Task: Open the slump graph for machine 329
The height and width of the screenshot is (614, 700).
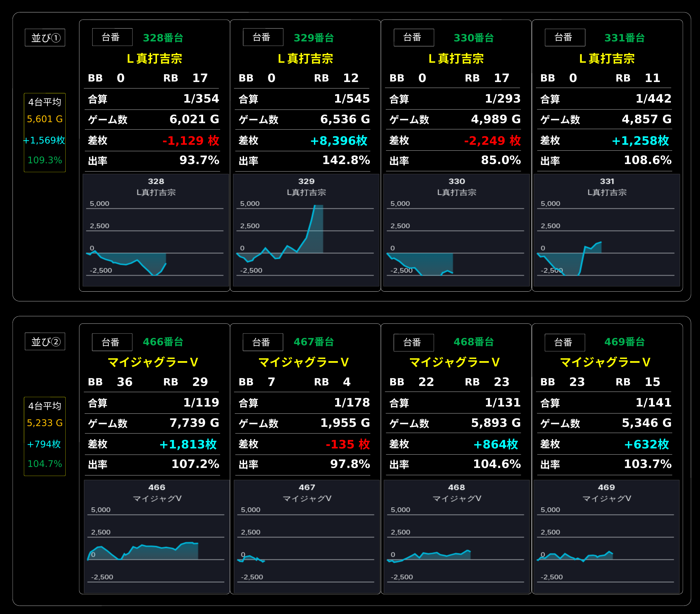Action: (306, 230)
